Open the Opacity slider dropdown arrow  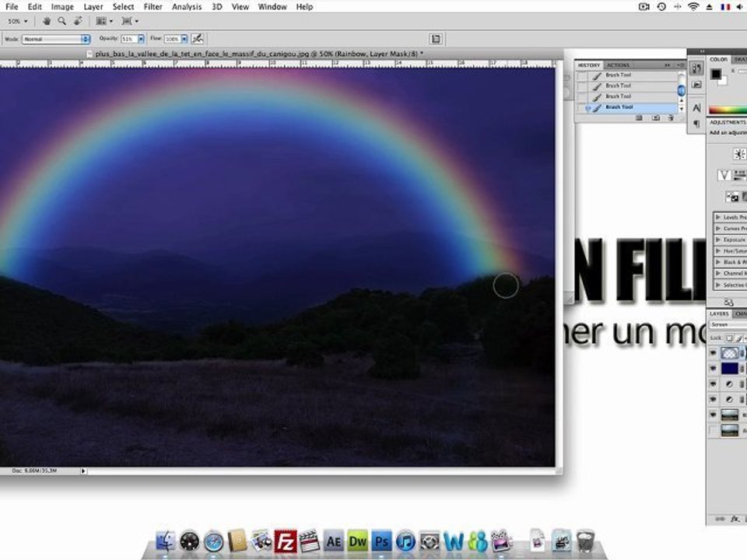click(x=141, y=39)
